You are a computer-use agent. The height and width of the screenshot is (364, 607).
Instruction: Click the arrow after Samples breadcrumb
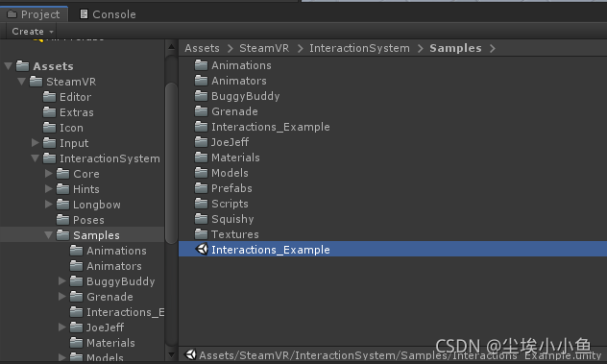click(x=493, y=48)
